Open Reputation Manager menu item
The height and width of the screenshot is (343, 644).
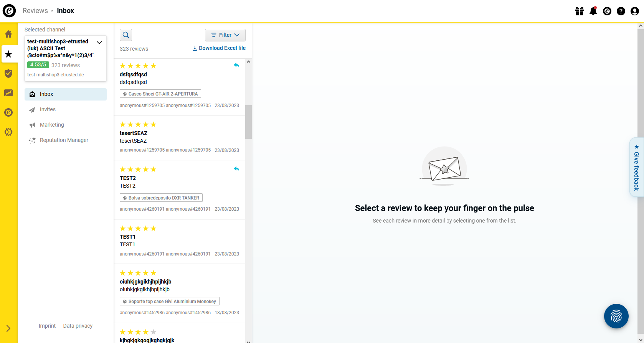[66, 140]
